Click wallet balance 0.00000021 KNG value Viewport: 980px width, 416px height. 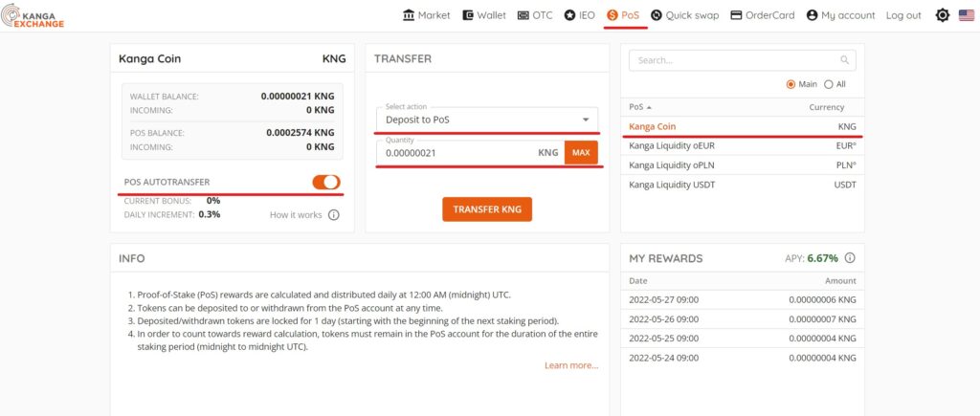(298, 97)
